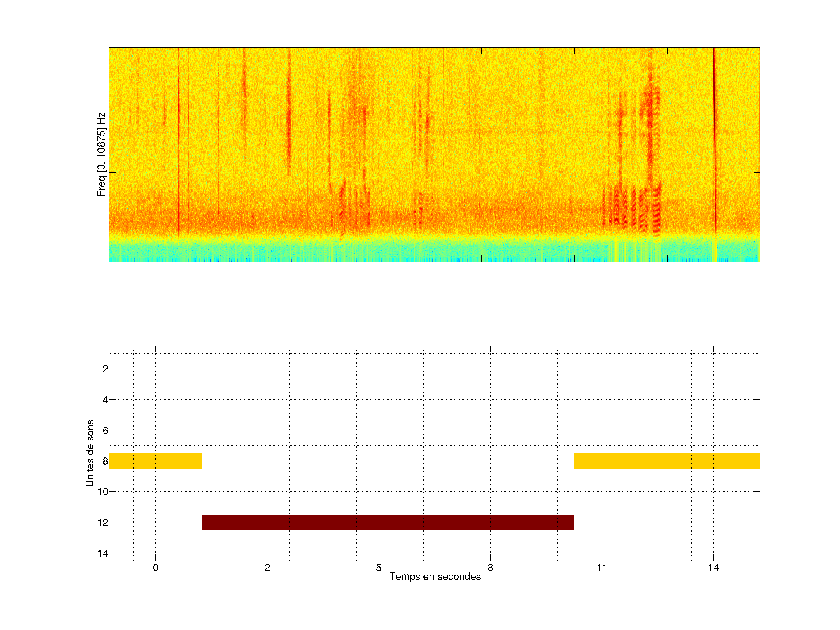Click the x-axis tick label 2

[267, 568]
